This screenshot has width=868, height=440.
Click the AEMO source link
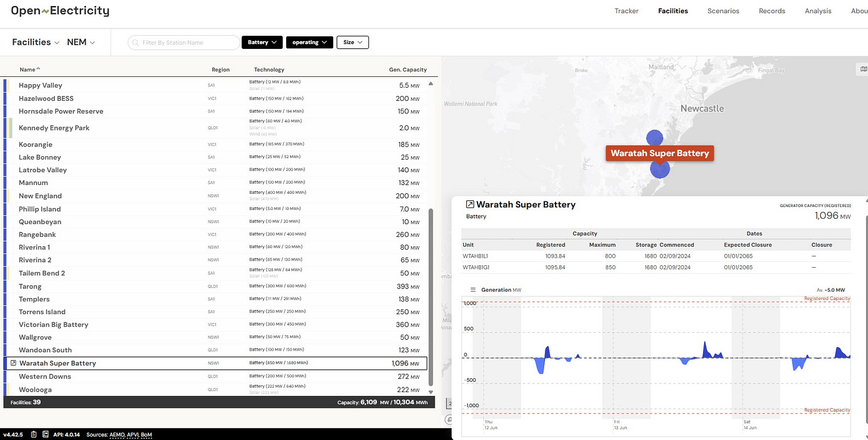pyautogui.click(x=117, y=435)
